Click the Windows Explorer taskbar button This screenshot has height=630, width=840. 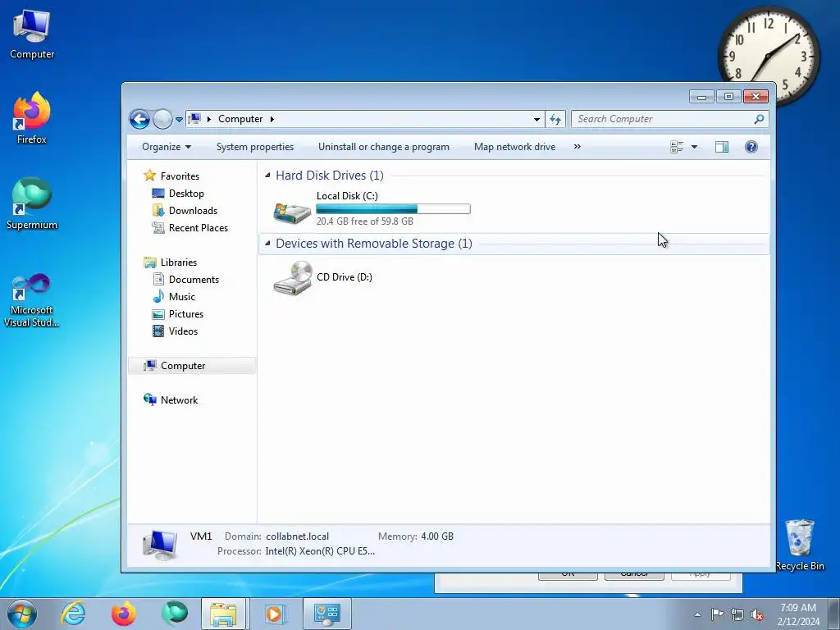click(x=223, y=614)
